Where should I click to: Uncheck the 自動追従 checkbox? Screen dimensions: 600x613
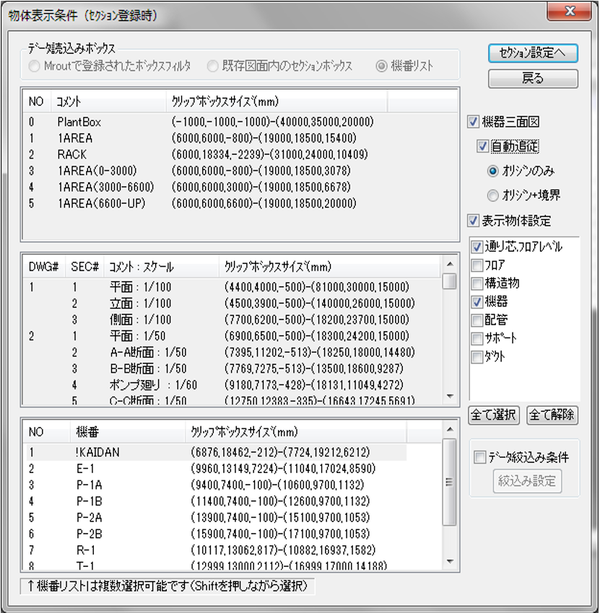coord(484,147)
